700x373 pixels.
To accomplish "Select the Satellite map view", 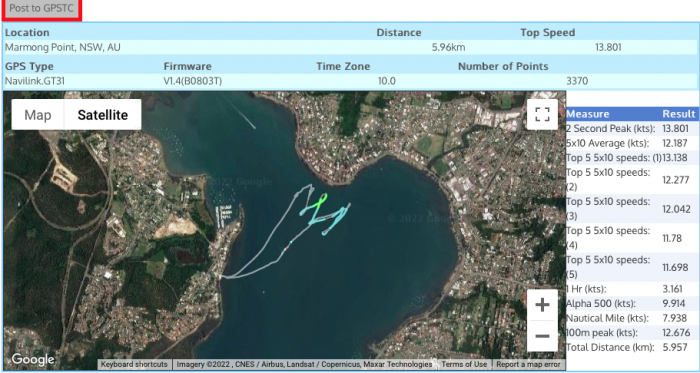I will [103, 115].
